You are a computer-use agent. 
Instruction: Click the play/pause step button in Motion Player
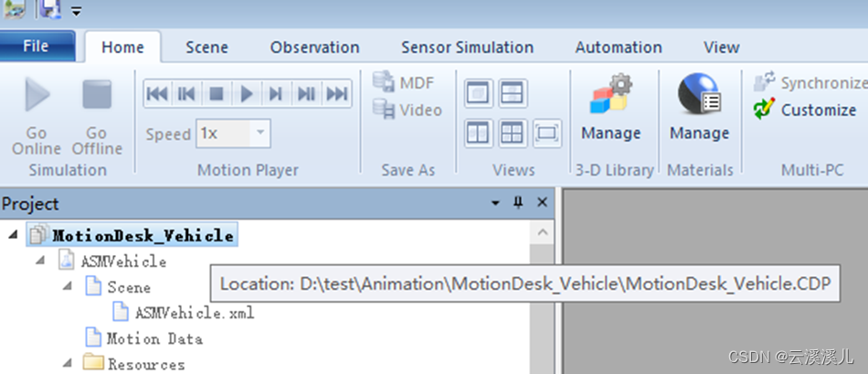tap(306, 93)
